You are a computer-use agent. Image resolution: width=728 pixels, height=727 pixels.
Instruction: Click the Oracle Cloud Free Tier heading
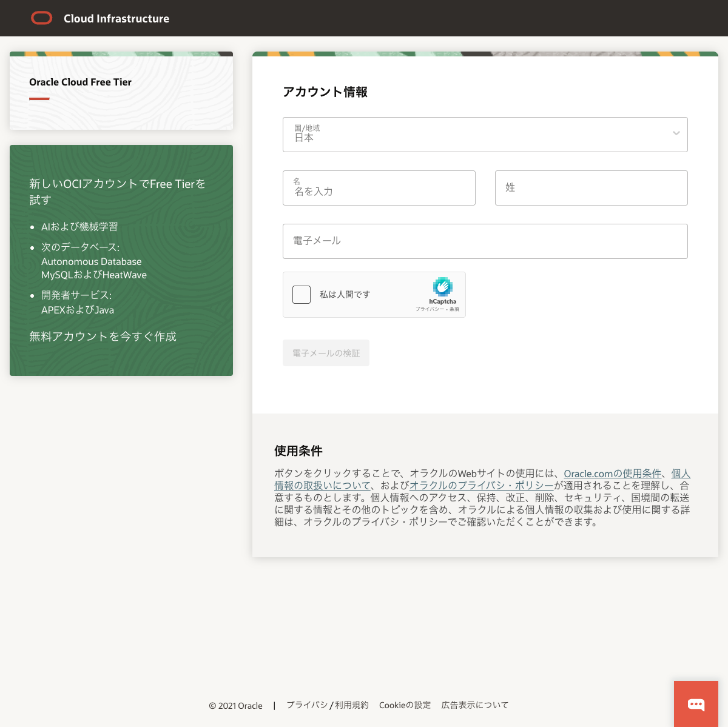[x=80, y=82]
